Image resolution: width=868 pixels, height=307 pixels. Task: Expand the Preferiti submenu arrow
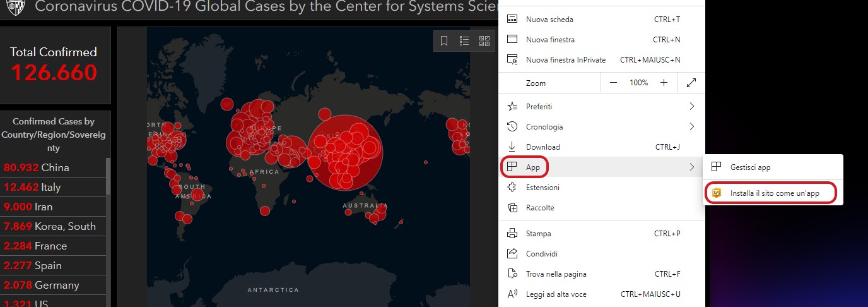(691, 107)
